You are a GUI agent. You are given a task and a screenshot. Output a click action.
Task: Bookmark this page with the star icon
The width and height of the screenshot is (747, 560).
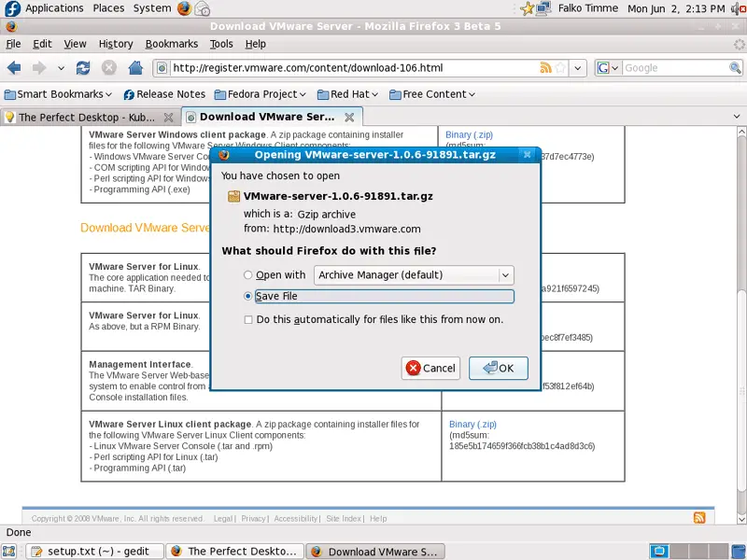coord(561,67)
